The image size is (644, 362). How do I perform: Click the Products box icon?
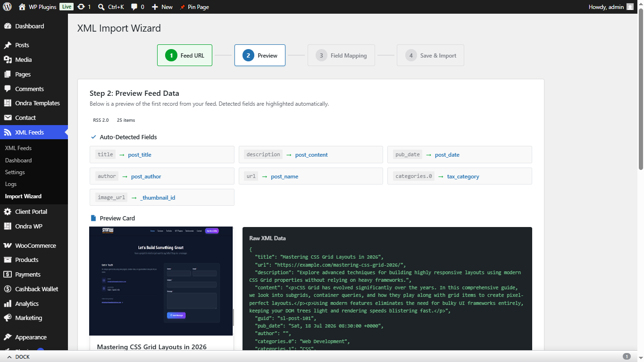8,260
